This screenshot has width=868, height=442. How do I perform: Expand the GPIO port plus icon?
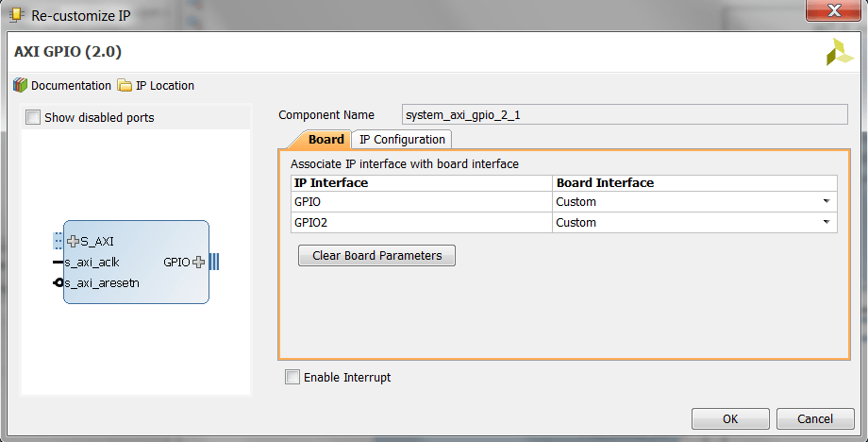198,262
